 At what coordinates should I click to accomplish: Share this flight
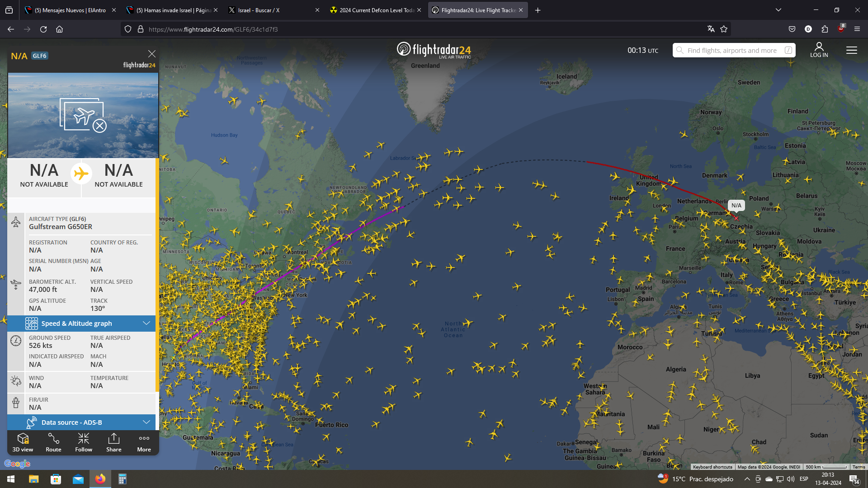pyautogui.click(x=114, y=442)
